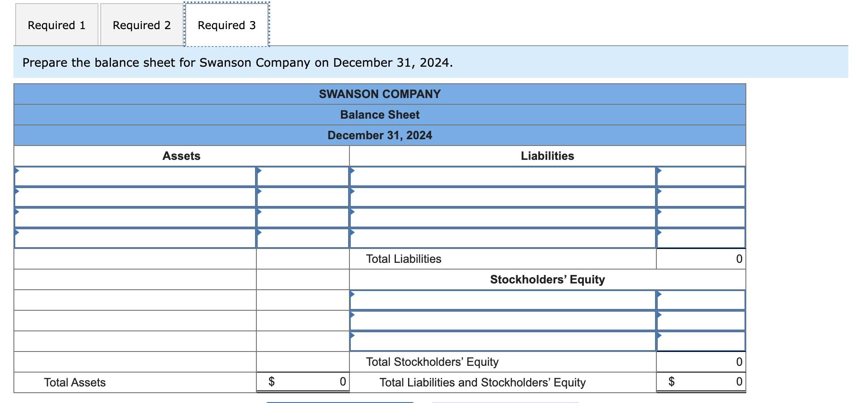868x403 pixels.
Task: Click the December 31, 2024 date heading
Action: (x=380, y=135)
